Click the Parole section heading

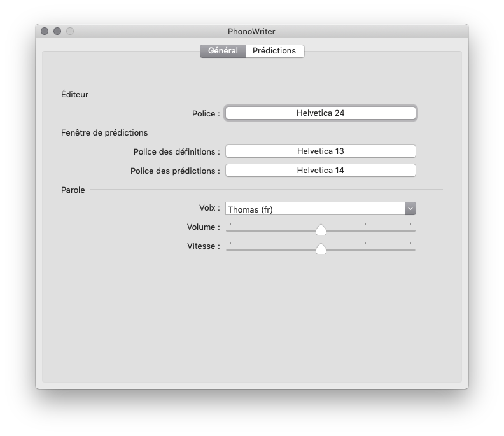tap(73, 190)
